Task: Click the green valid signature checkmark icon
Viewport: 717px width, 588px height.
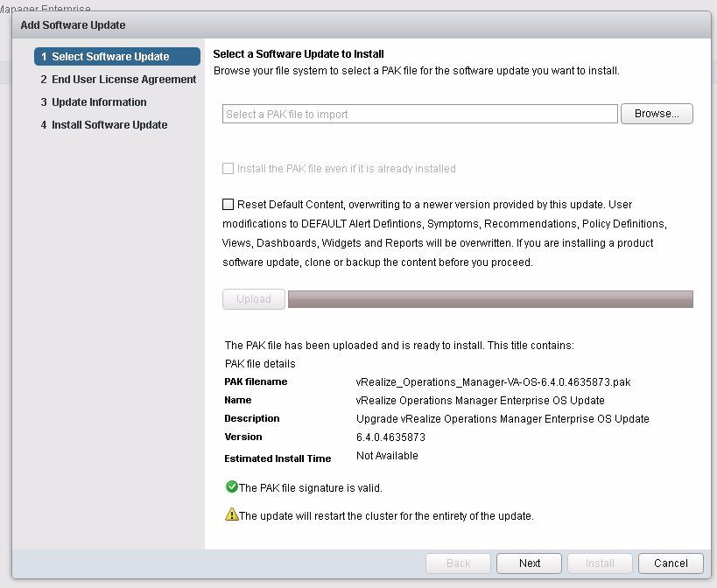Action: tap(231, 487)
